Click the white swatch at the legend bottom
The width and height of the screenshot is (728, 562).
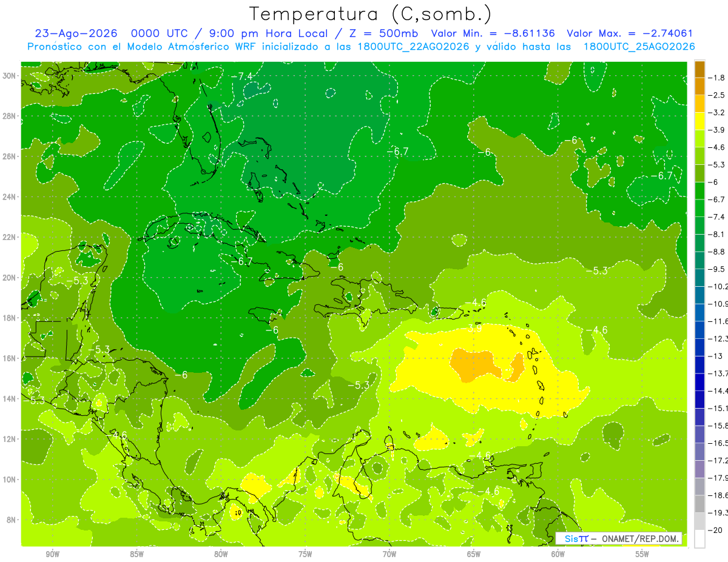coord(699,540)
